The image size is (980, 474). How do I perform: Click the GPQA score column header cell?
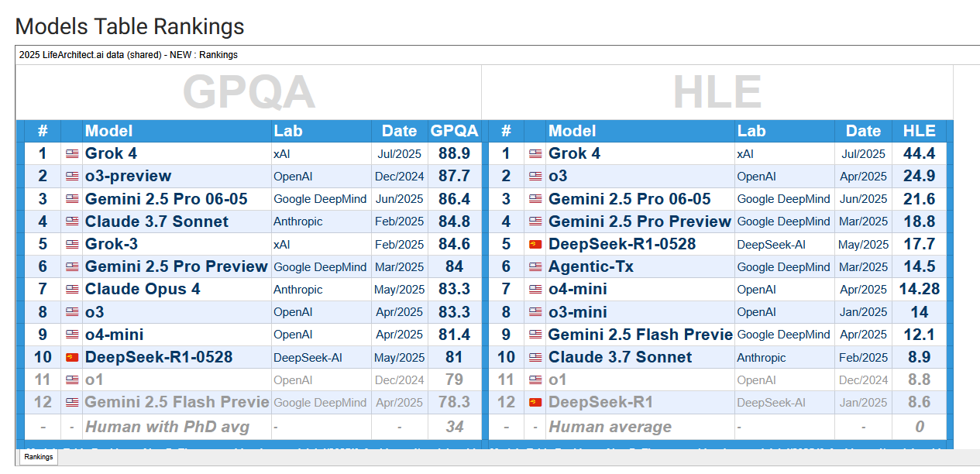[455, 131]
